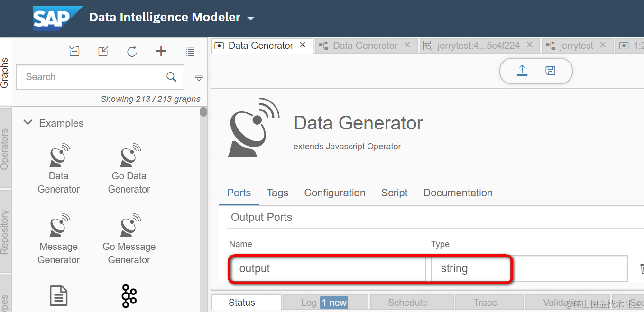Viewport: 644px width, 312px height.
Task: Click the output port name field
Action: click(x=328, y=268)
